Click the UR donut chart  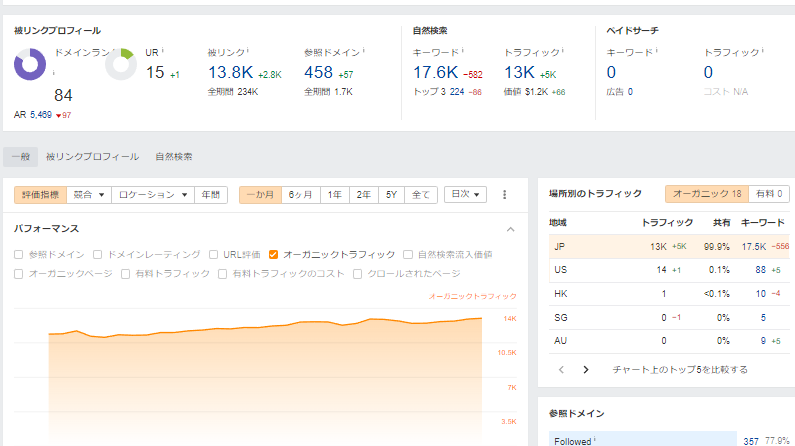(x=121, y=64)
